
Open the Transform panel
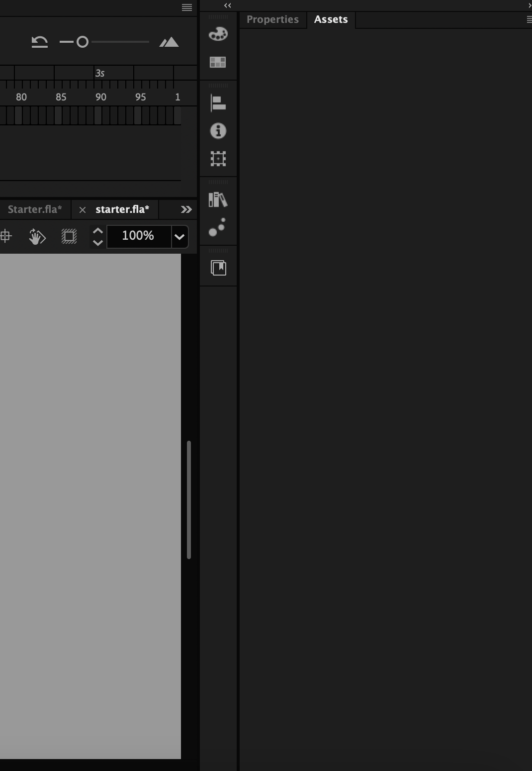point(218,159)
